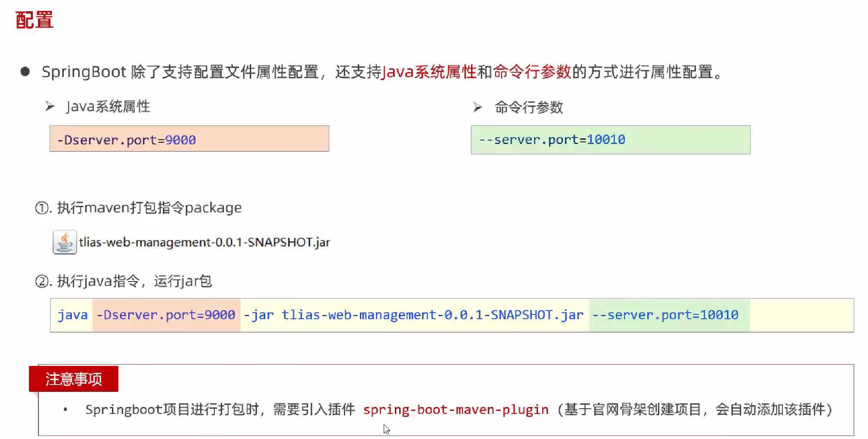Click the red 注意事项 label
This screenshot has height=439, width=868.
(x=73, y=379)
